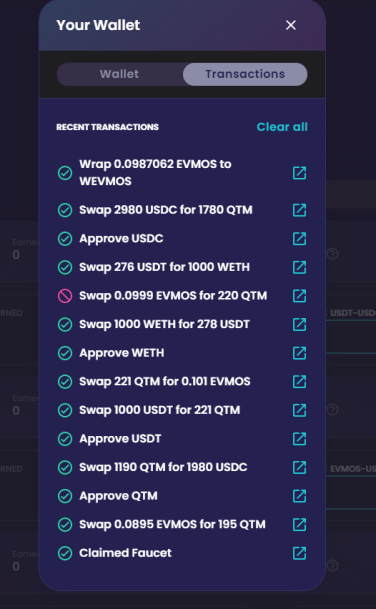Open explorer link for Swap 276 USDT transaction
The width and height of the screenshot is (376, 609).
click(299, 267)
